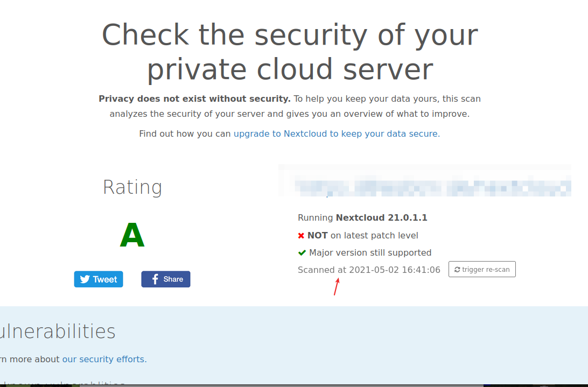Screen dimensions: 588x387
Task: Open the our security efforts link
Action: pos(104,359)
